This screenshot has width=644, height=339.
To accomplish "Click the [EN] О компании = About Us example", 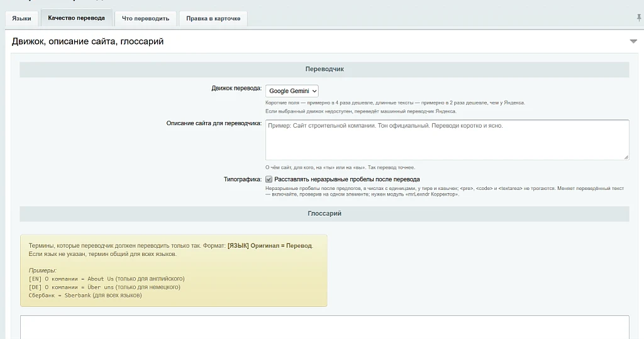I will pos(106,279).
